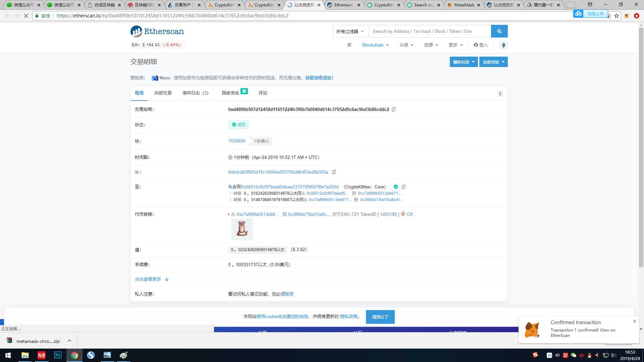Copy the From address to clipboard
Image resolution: width=644 pixels, height=362 pixels.
334,172
